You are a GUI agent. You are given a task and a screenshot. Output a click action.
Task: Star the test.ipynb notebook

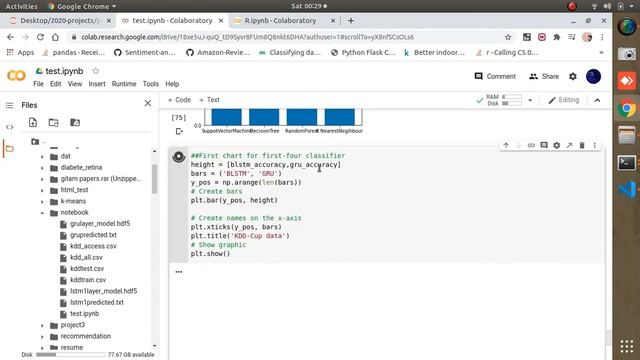96,71
